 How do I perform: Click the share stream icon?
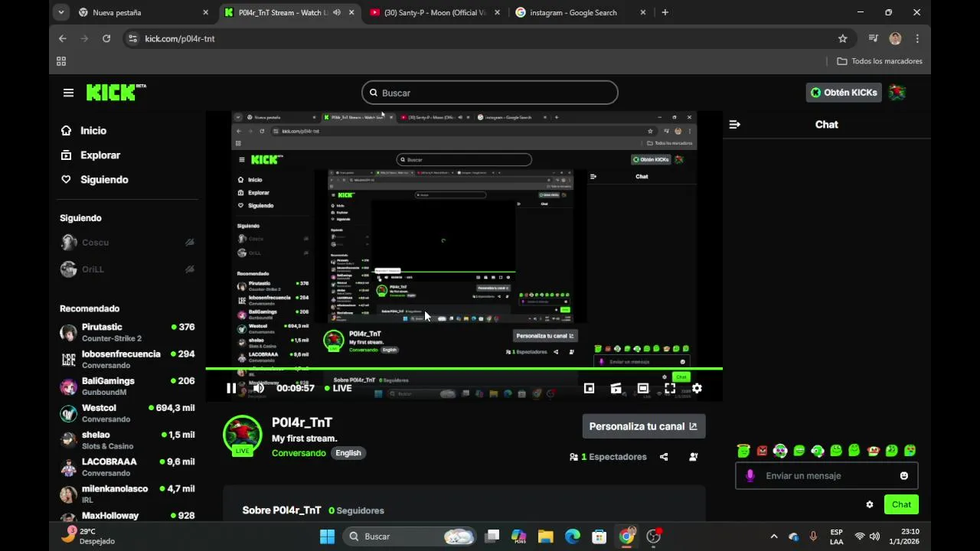[664, 457]
